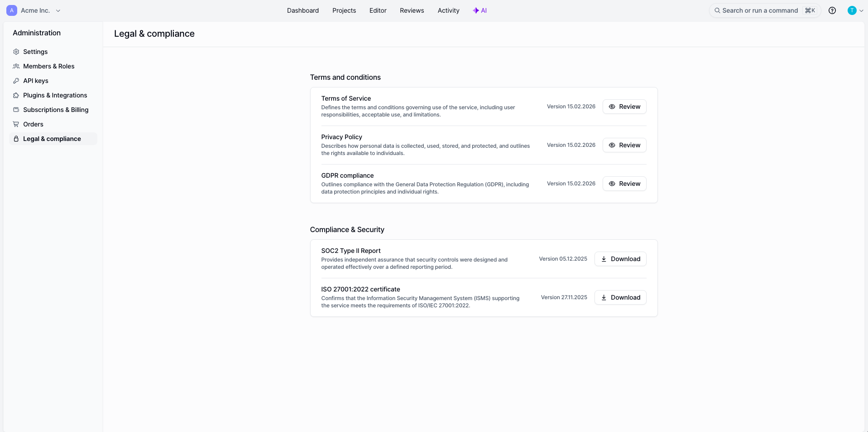Image resolution: width=868 pixels, height=432 pixels.
Task: Click the search magnifier icon
Action: click(x=717, y=10)
